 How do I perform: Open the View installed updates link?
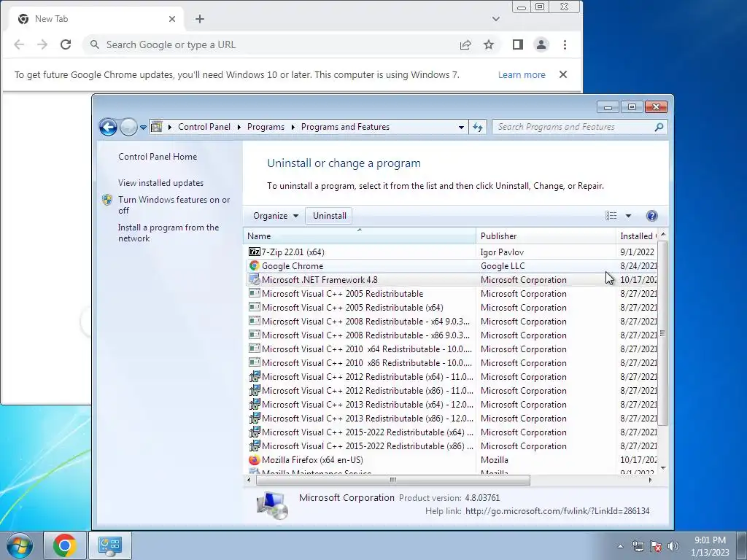point(160,183)
